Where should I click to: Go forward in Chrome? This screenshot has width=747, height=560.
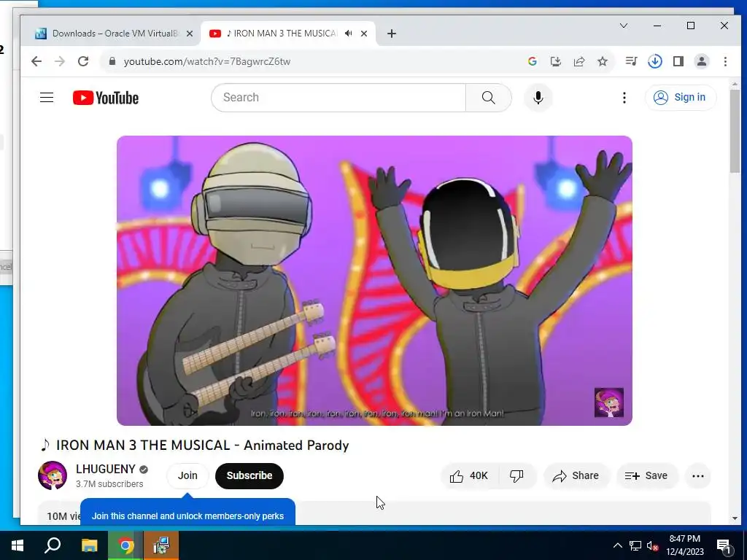coord(60,61)
